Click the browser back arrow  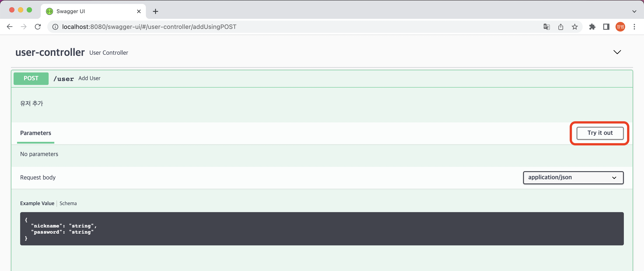point(9,27)
